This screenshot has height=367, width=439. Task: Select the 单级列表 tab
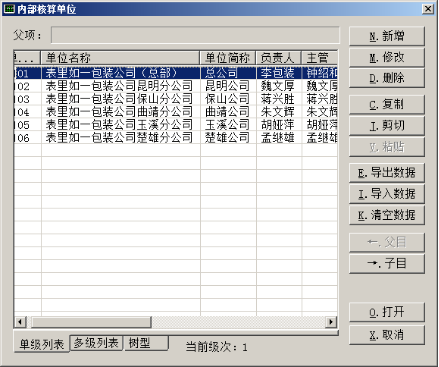42,344
